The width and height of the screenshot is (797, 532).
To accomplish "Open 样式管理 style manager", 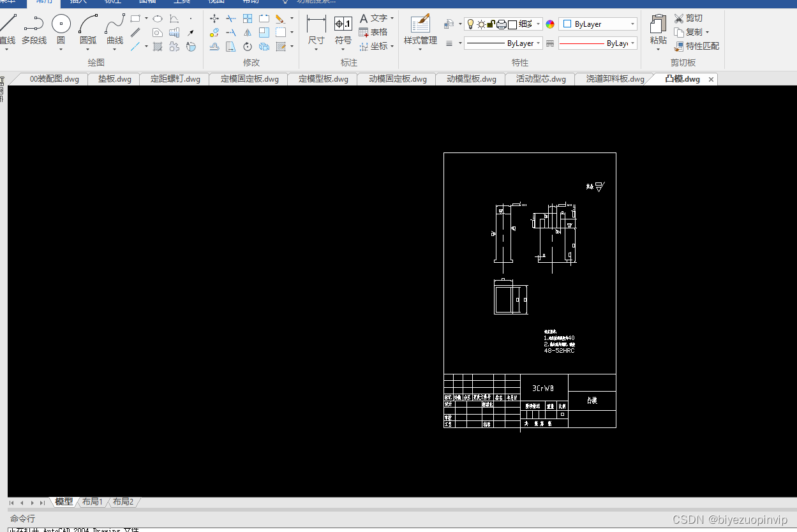I will (421, 30).
